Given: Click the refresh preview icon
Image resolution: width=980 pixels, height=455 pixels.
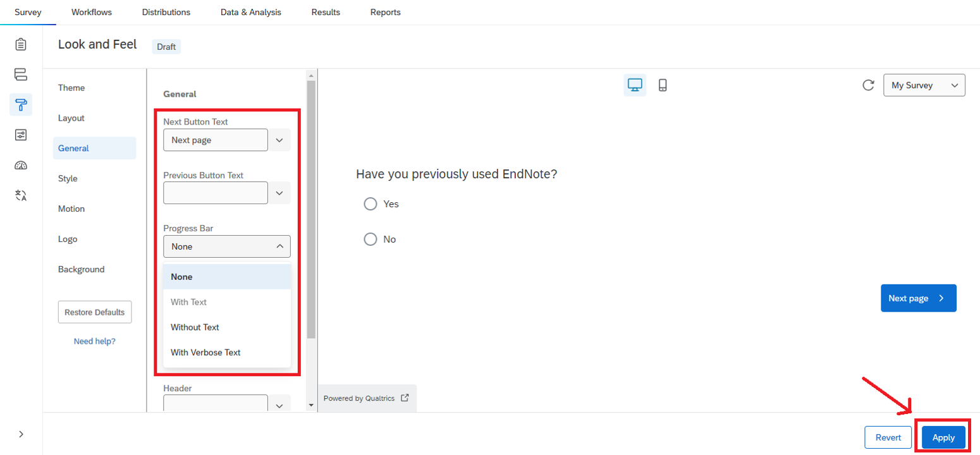Looking at the screenshot, I should coord(869,85).
